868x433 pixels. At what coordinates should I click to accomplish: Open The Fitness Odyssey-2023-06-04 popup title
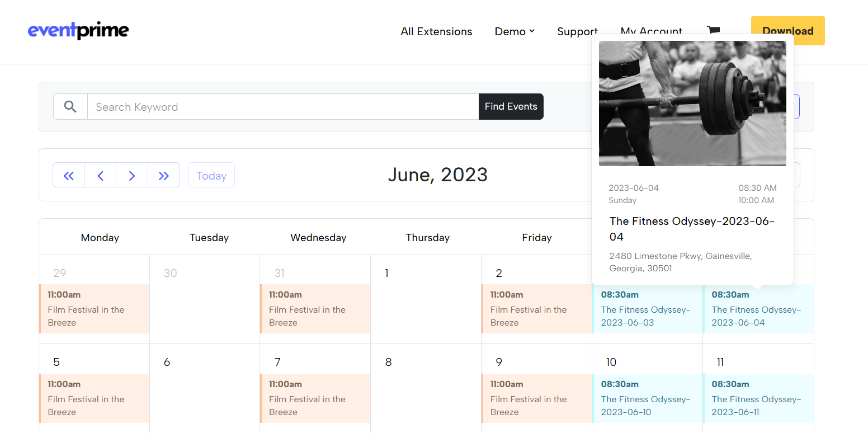pos(691,228)
